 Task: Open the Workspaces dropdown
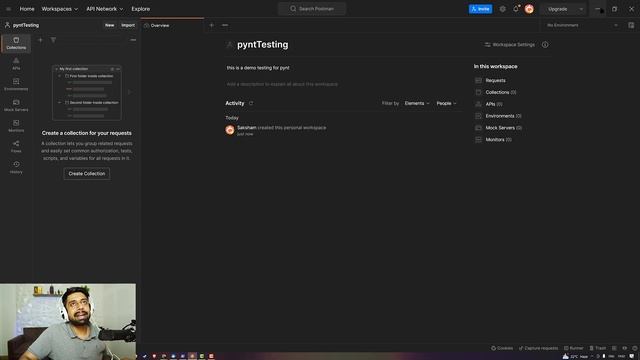(60, 9)
